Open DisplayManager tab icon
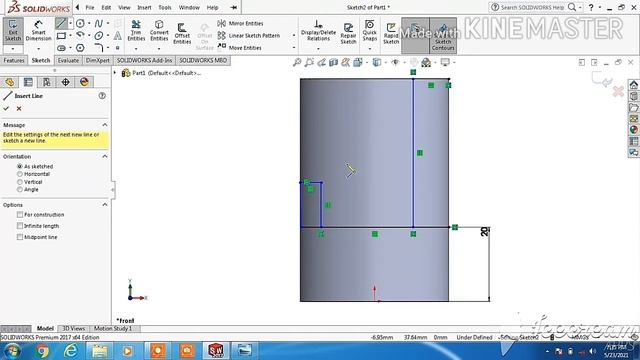This screenshot has width=640, height=360. click(x=84, y=82)
